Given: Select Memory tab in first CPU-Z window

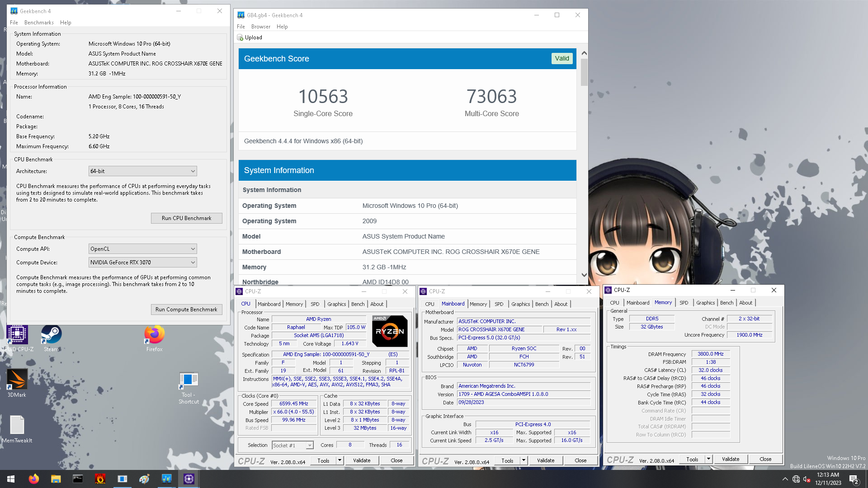Looking at the screenshot, I should point(294,304).
